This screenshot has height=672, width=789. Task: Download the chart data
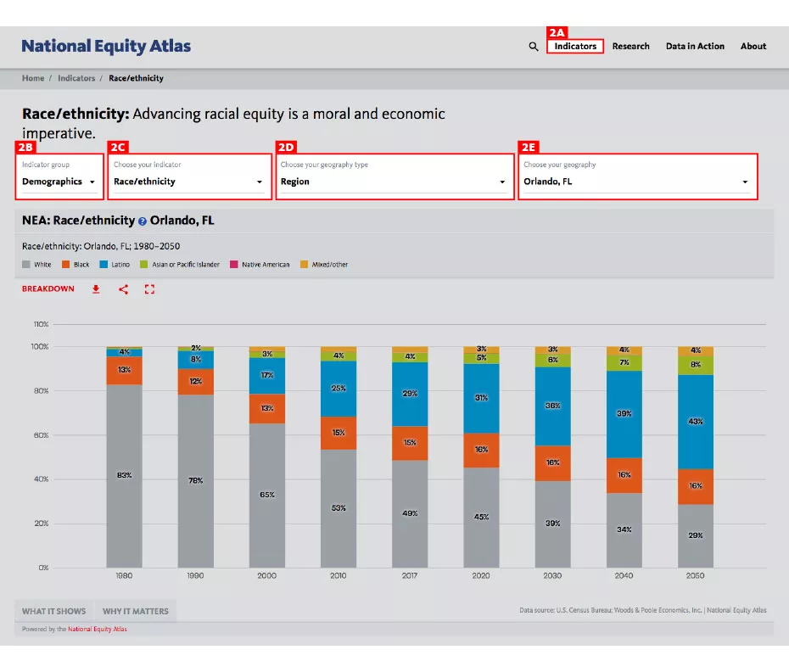pyautogui.click(x=95, y=289)
